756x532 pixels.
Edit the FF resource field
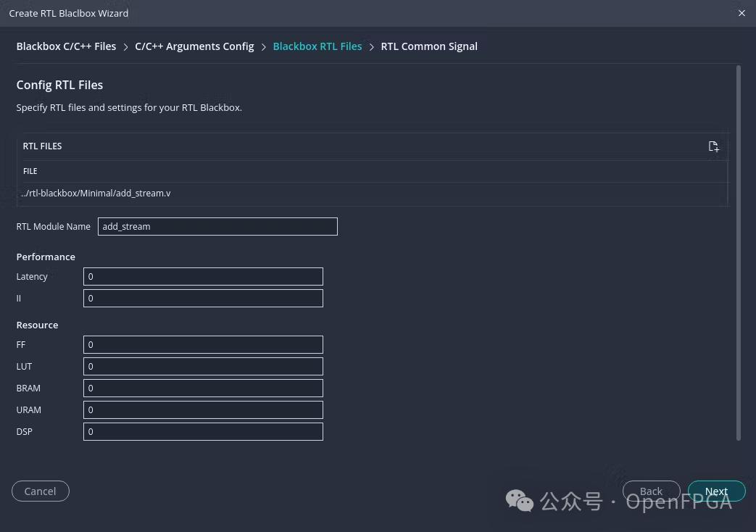(x=203, y=344)
